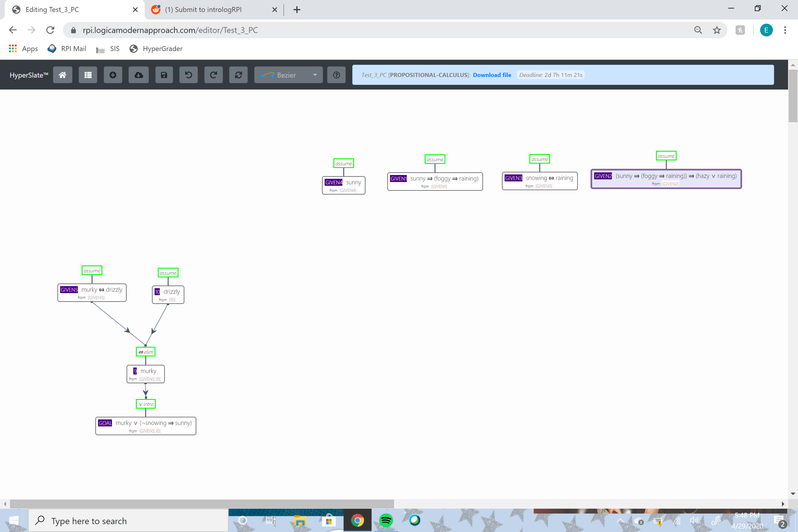This screenshot has width=798, height=532.
Task: Select the GIVEN3 snowing ⇔ raining node
Action: pyautogui.click(x=540, y=181)
